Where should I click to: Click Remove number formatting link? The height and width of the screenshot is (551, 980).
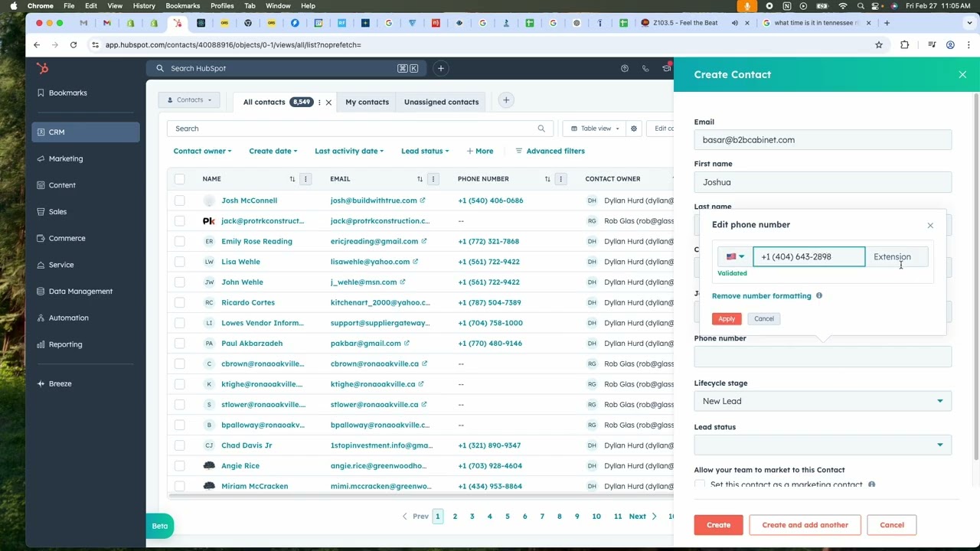(761, 295)
